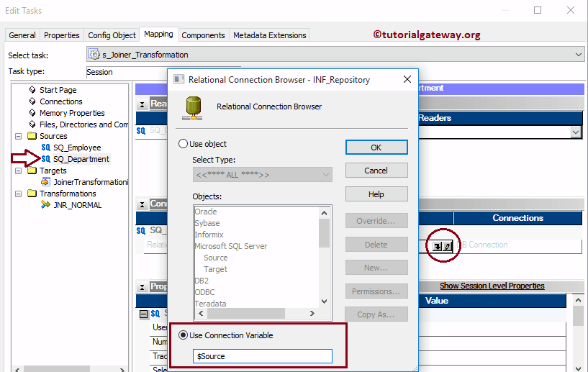Image resolution: width=588 pixels, height=372 pixels.
Task: Switch to the Mapping tab
Action: click(x=158, y=34)
